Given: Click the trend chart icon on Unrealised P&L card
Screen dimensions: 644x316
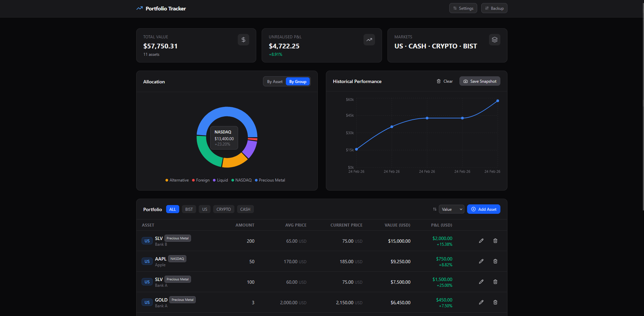Looking at the screenshot, I should coord(369,39).
